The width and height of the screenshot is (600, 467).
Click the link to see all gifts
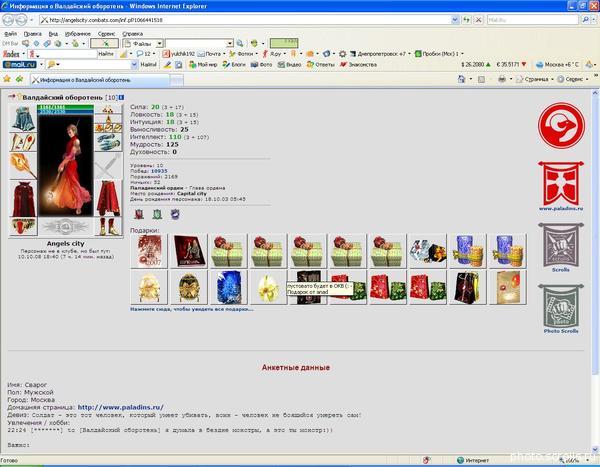coord(191,309)
